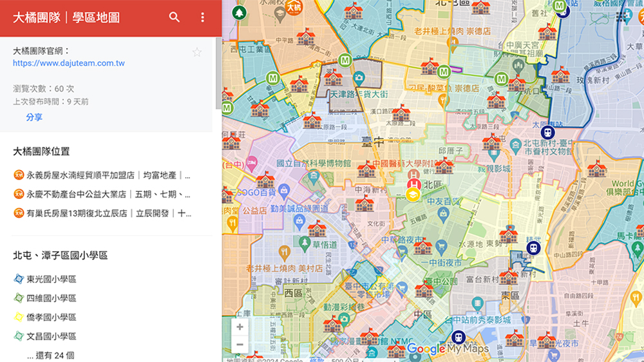The height and width of the screenshot is (362, 644).
Task: Click the school marker beside 國立自然科學博物館
Action: tap(366, 169)
